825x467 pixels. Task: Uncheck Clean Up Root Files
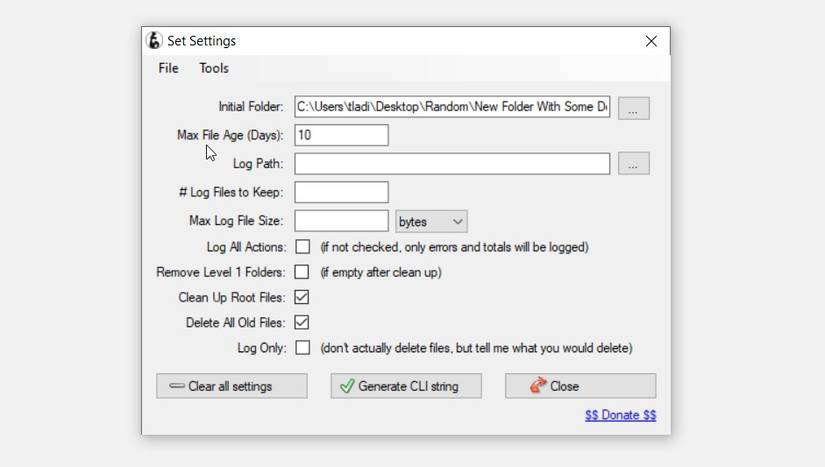301,297
